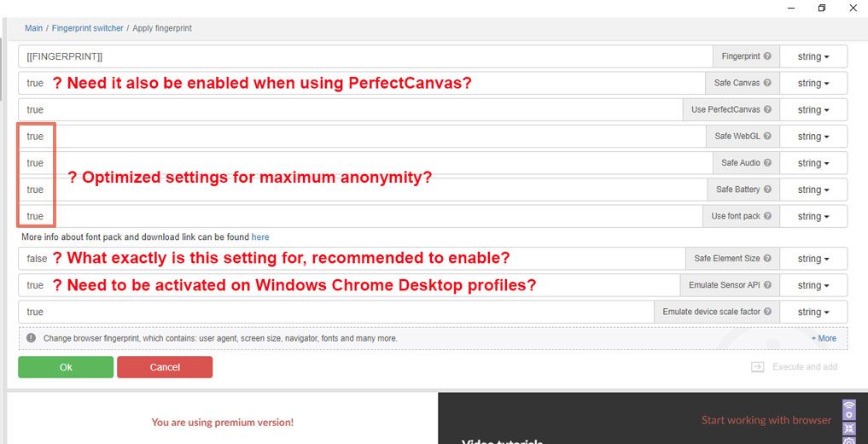868x444 pixels.
Task: Expand description with + More
Action: click(x=824, y=338)
